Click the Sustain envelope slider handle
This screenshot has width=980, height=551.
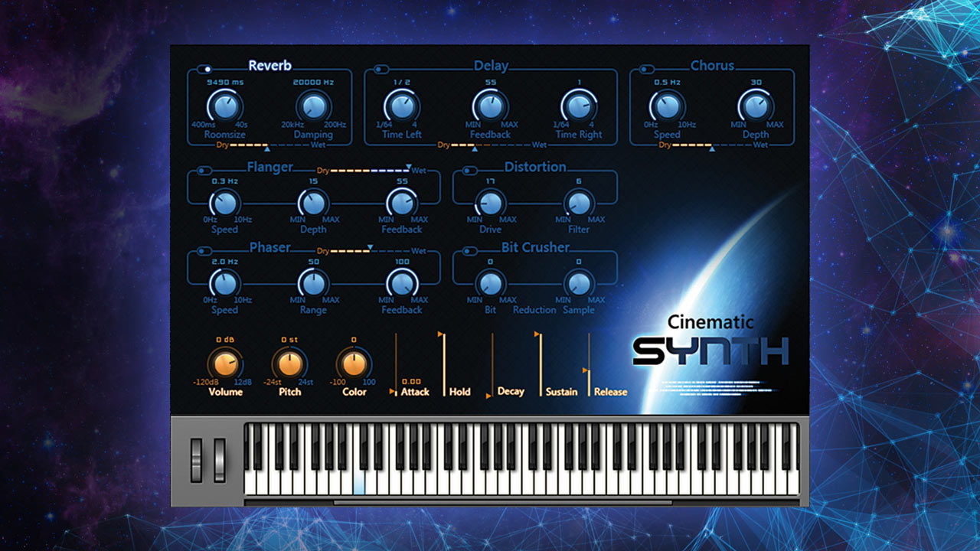click(x=537, y=334)
